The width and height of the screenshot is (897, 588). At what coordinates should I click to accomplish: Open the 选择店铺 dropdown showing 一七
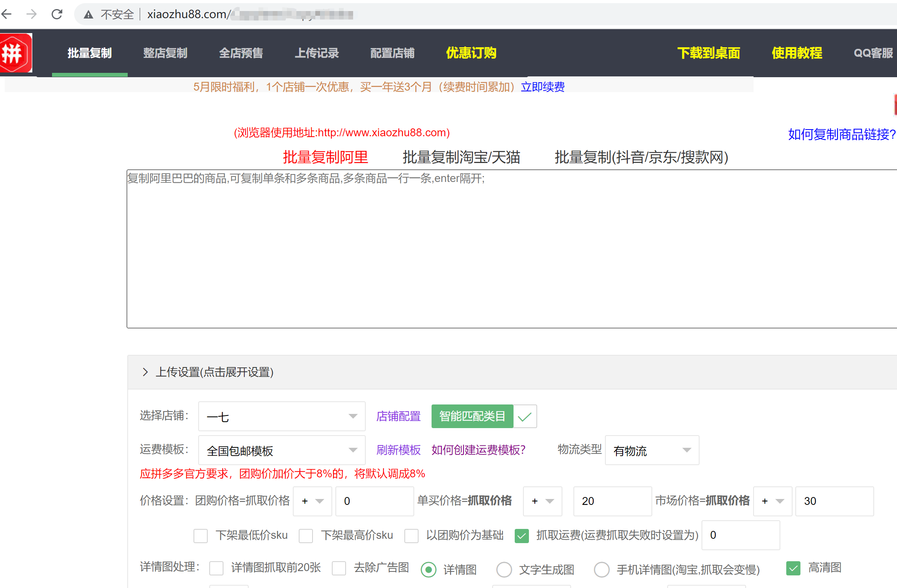click(x=281, y=417)
